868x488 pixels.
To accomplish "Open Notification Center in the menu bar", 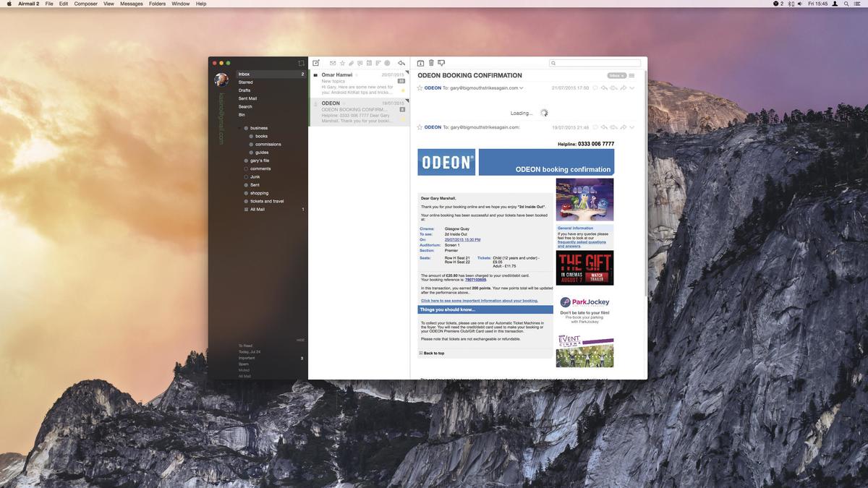I will (x=859, y=4).
